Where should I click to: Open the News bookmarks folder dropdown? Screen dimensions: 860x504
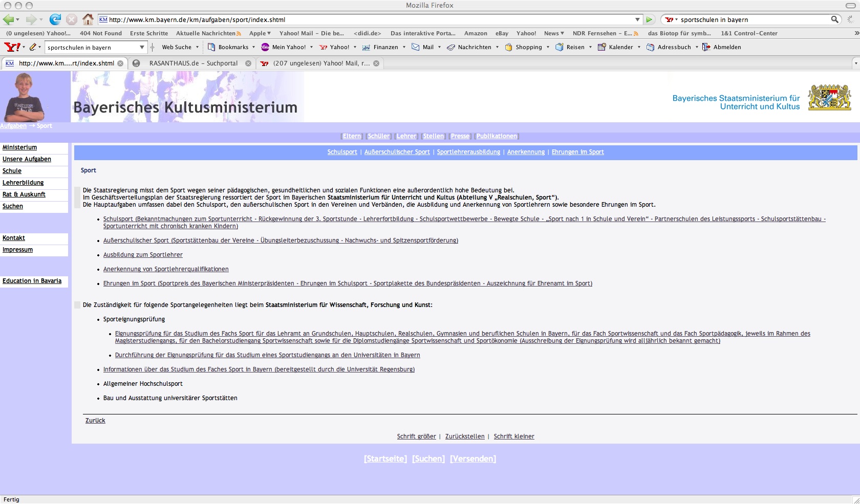tap(554, 33)
